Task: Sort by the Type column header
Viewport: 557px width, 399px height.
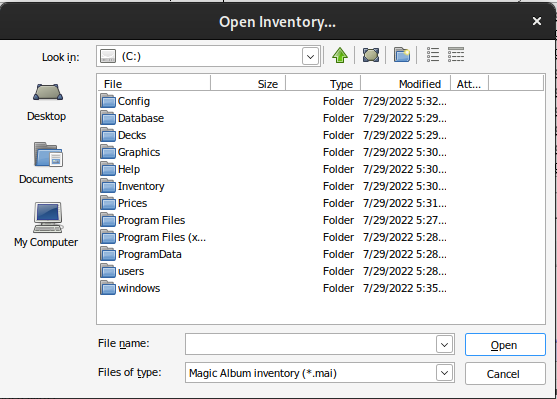Action: (x=323, y=84)
